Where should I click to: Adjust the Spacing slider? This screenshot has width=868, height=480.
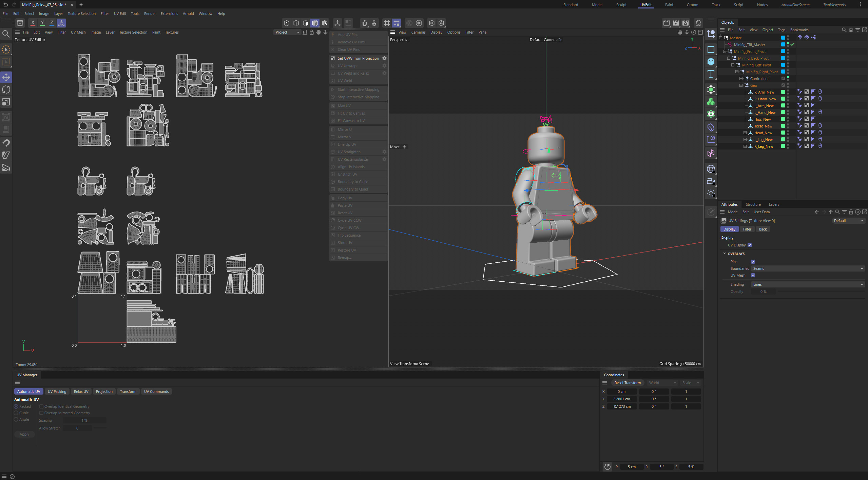[85, 420]
